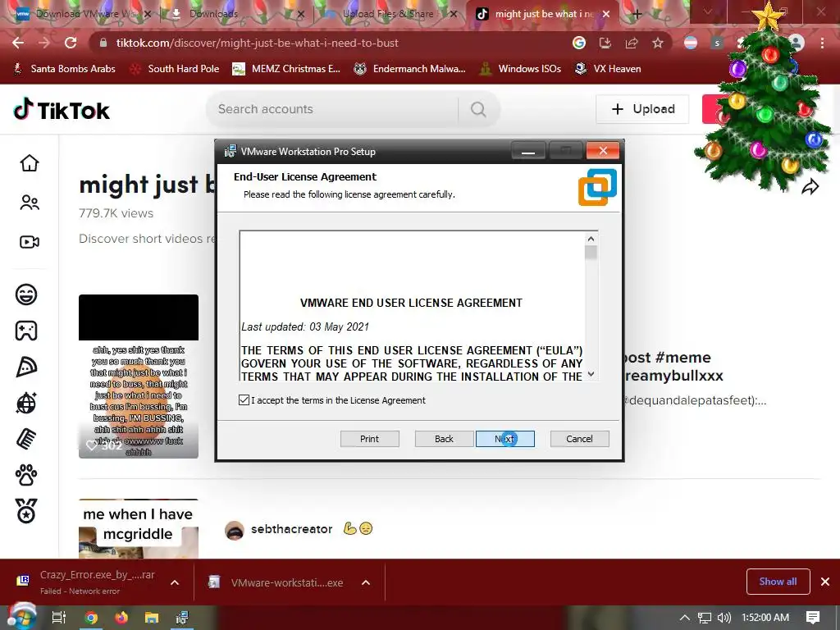Select the Food pizza sidebar icon
Viewport: 840px width, 630px height.
[x=26, y=367]
